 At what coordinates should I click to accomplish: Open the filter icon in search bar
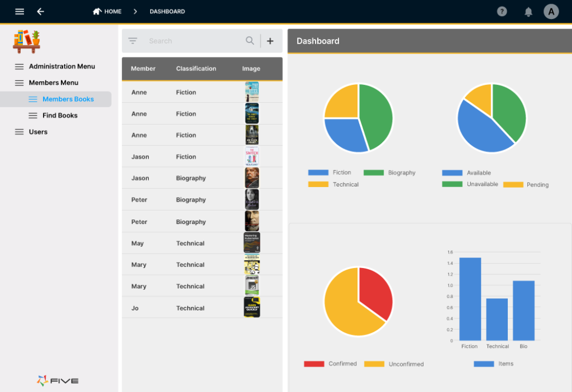pos(133,41)
